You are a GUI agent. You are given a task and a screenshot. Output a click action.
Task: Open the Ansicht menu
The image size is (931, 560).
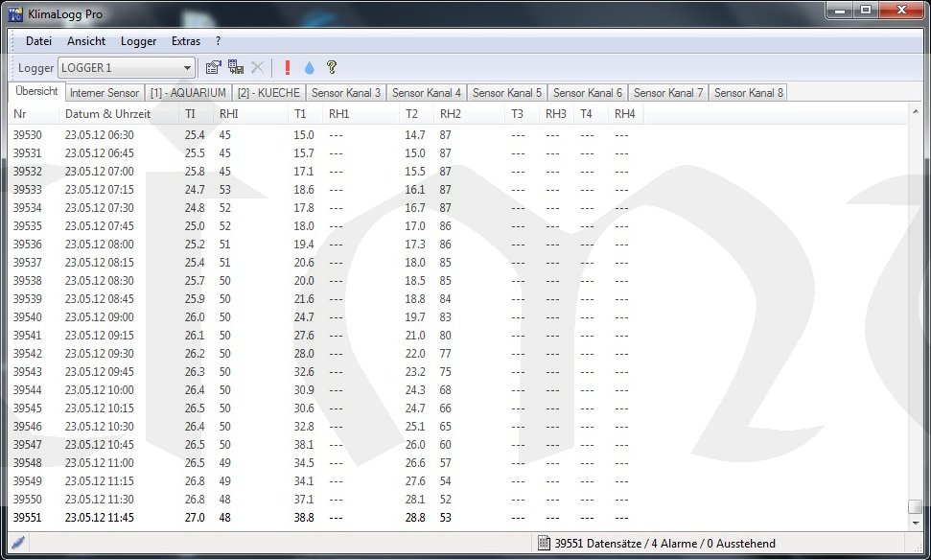tap(86, 41)
